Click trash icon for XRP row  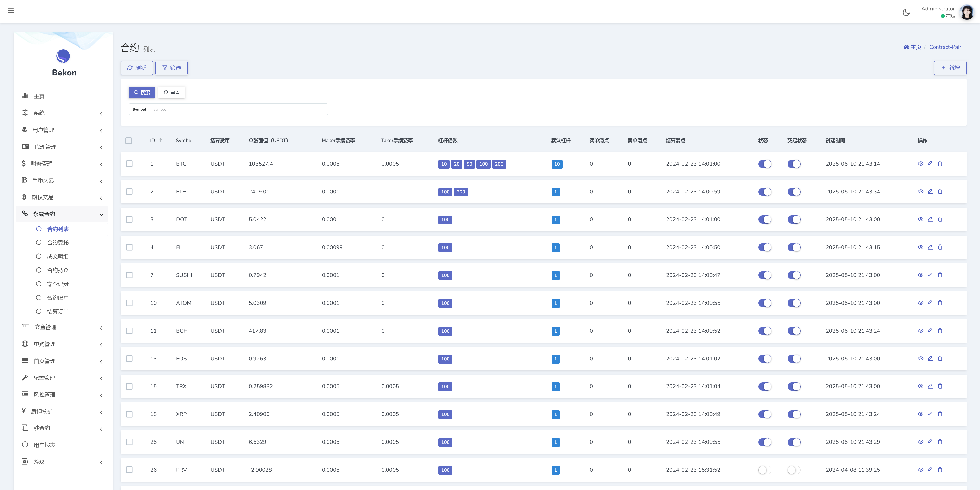point(940,414)
